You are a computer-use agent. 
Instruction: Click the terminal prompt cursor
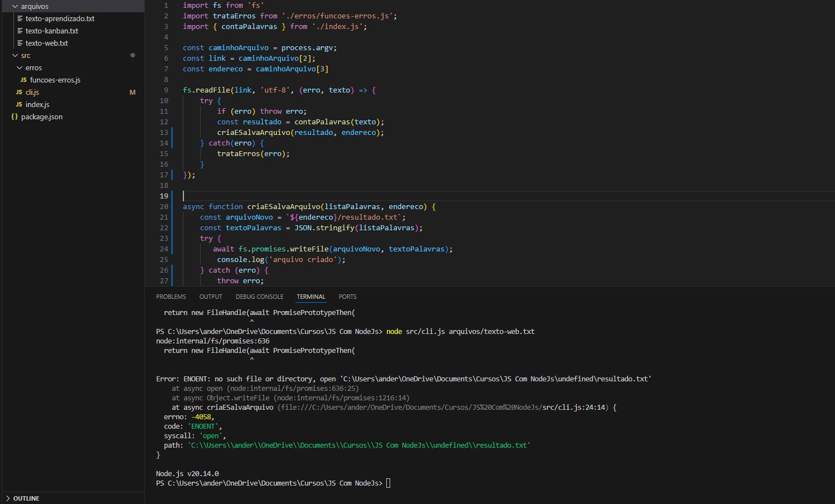389,483
